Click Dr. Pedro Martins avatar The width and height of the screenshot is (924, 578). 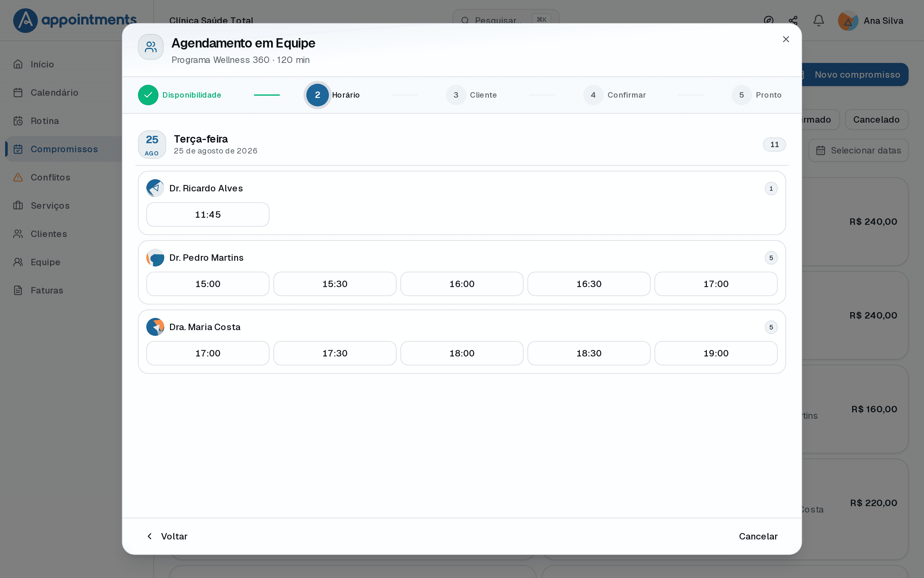(x=155, y=258)
